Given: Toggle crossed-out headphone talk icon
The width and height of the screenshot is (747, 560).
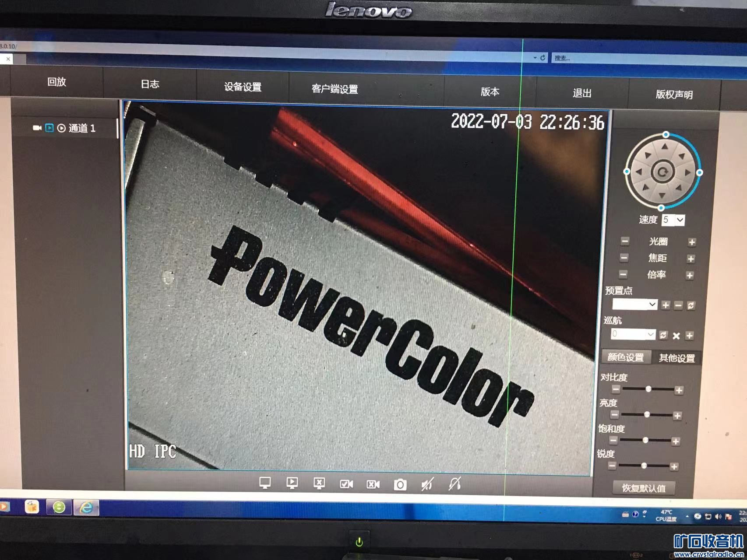Looking at the screenshot, I should (455, 483).
